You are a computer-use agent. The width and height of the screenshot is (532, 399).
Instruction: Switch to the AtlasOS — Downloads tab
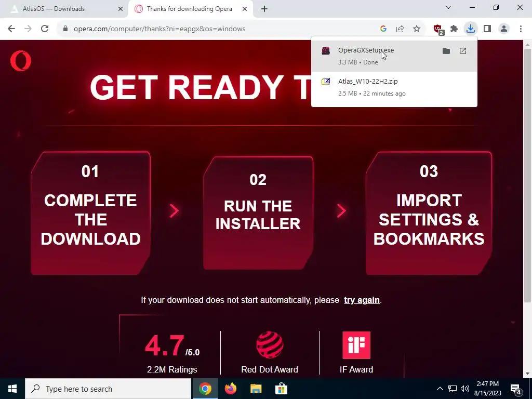coord(64,9)
